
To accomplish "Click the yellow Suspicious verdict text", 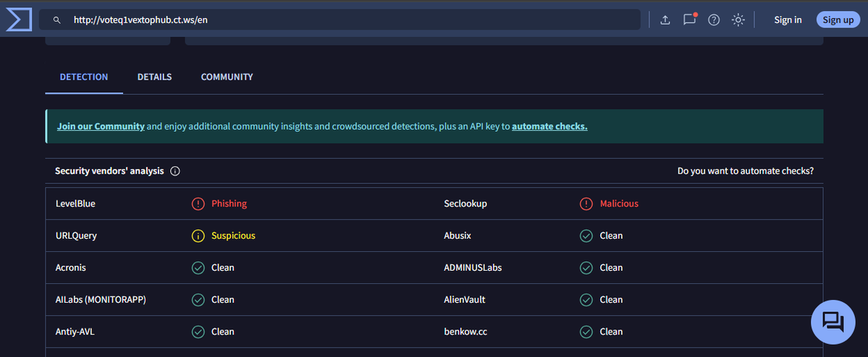I will 233,236.
